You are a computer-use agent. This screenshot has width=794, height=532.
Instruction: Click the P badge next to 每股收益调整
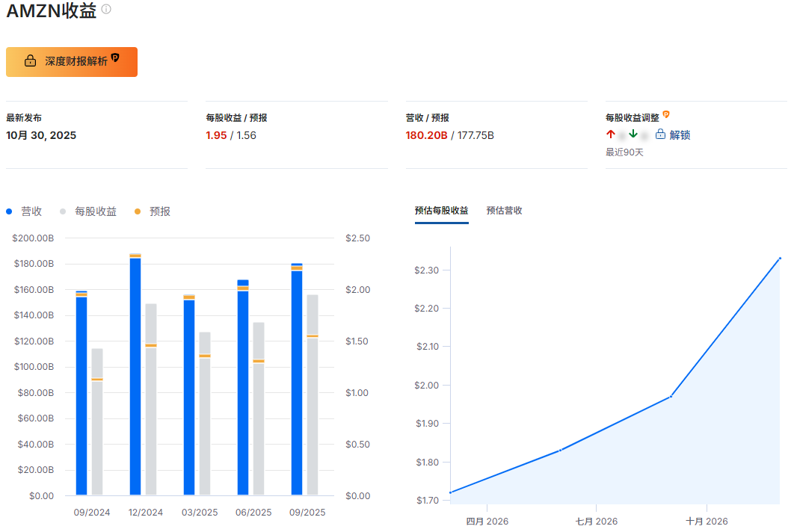coord(665,114)
